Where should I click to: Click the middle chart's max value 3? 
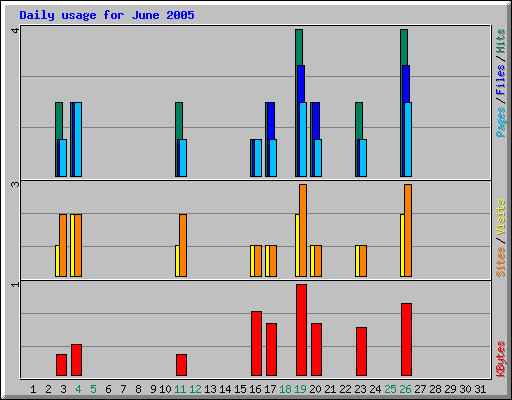(x=15, y=184)
